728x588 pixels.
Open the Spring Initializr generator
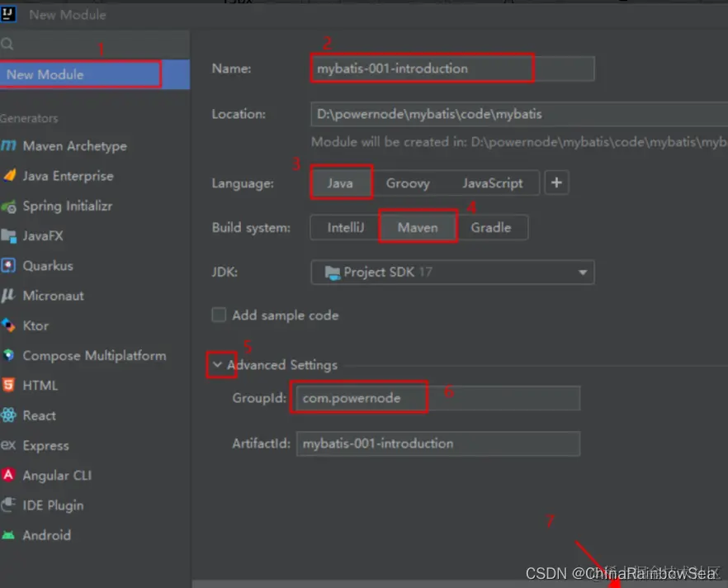tap(95, 206)
